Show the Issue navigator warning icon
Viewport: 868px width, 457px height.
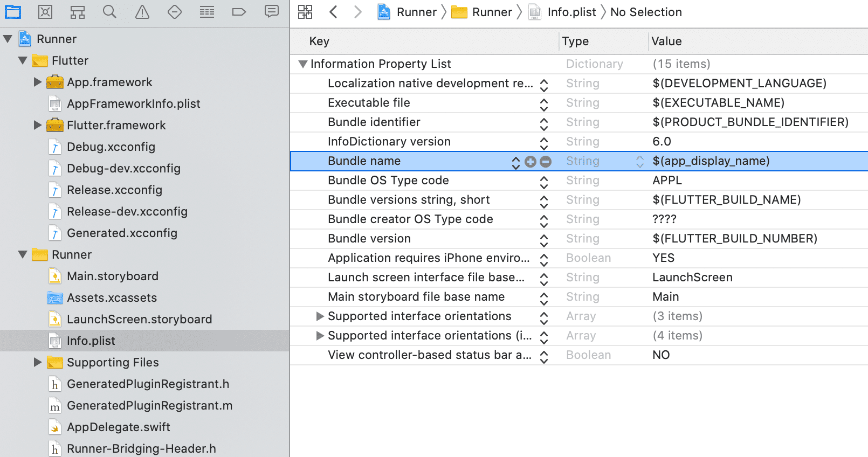coord(142,12)
